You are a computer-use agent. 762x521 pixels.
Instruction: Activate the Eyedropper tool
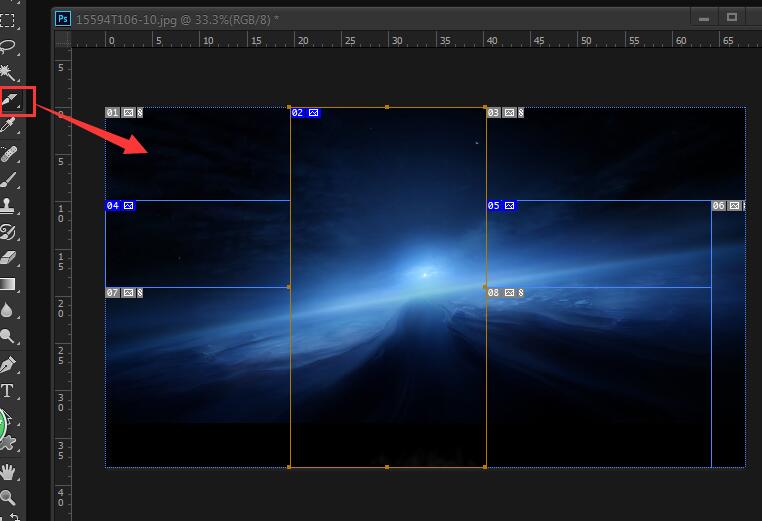click(9, 126)
